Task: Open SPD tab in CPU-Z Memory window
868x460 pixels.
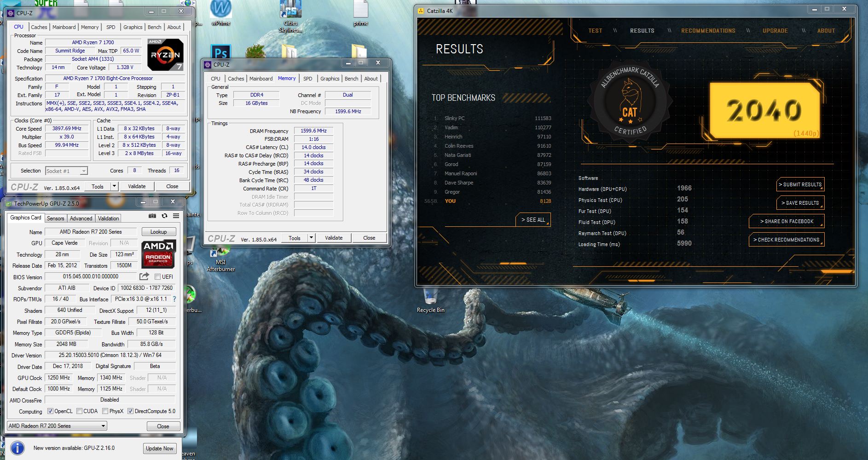Action: 308,79
